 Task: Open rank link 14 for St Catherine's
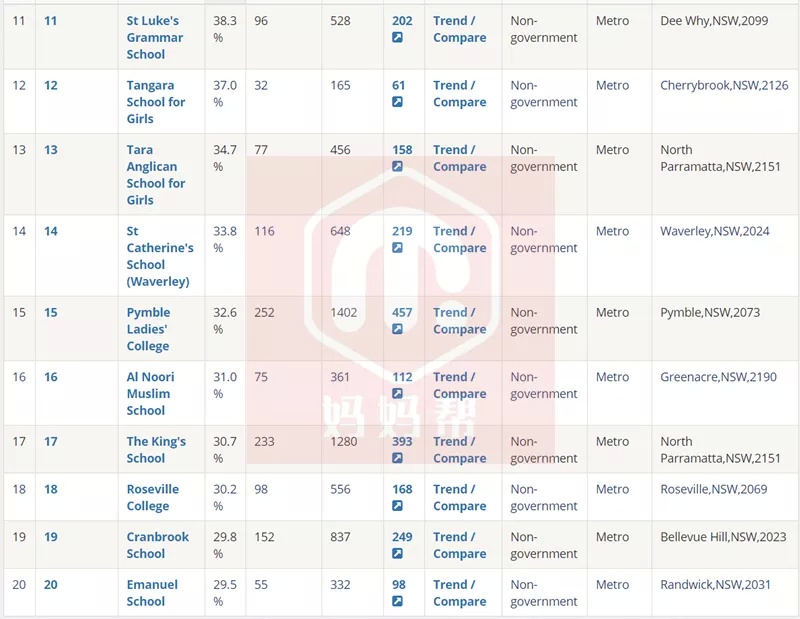pyautogui.click(x=51, y=231)
